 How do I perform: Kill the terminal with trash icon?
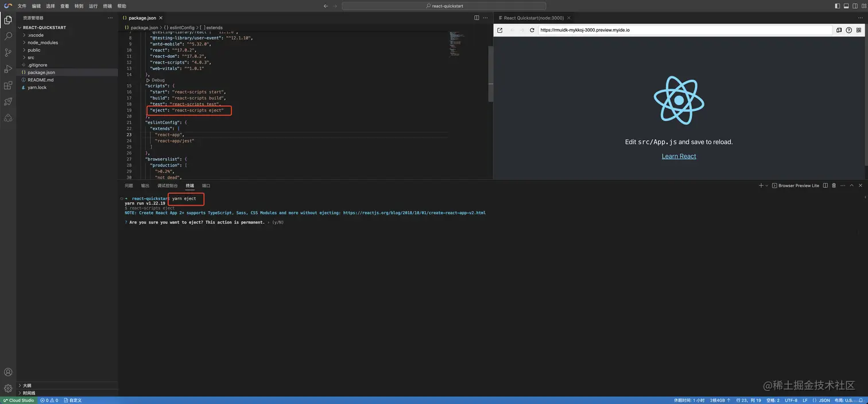(834, 186)
